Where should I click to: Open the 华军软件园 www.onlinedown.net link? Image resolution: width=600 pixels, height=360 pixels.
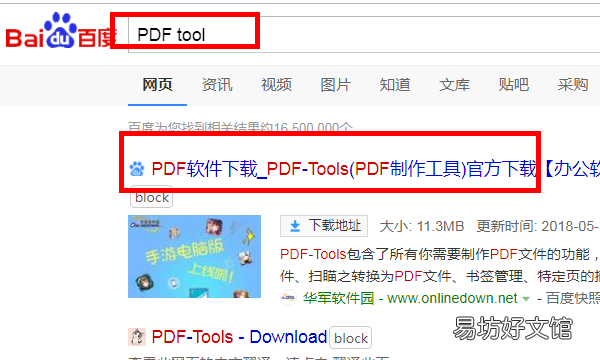point(410,298)
